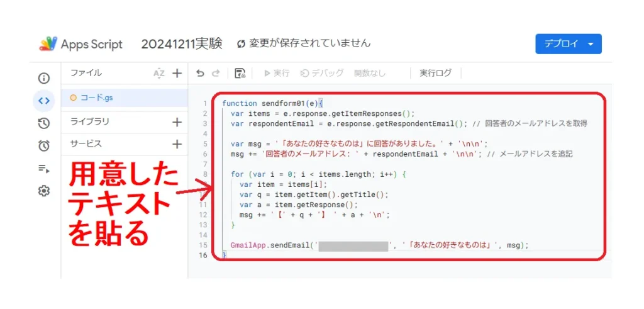This screenshot has height=309, width=644.
Task: Open the Overview info icon in sidebar
Action: 43,79
